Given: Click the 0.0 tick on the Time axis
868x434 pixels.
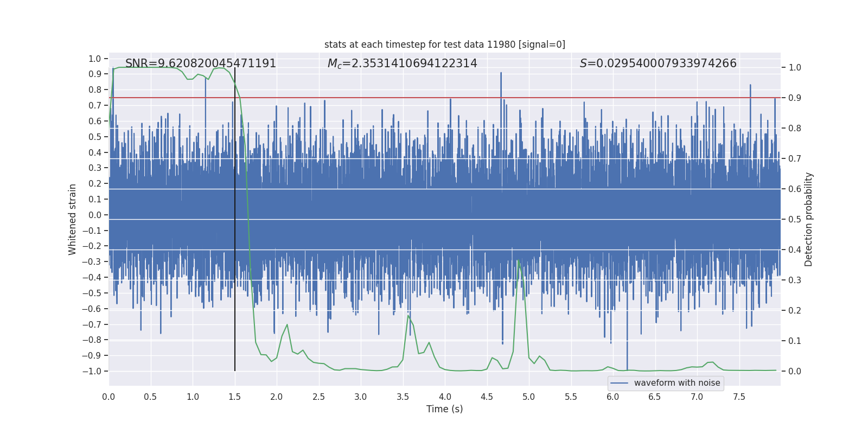Looking at the screenshot, I should 108,397.
